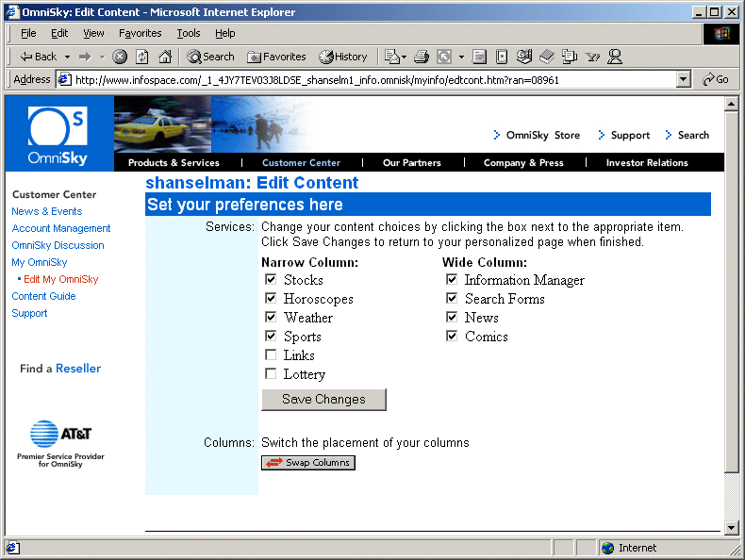Viewport: 745px width, 560px height.
Task: Open the Back history dropdown arrow
Action: pyautogui.click(x=68, y=57)
